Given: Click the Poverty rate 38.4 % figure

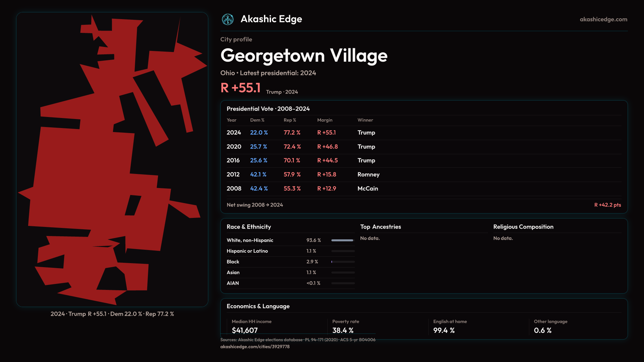Looking at the screenshot, I should (342, 330).
